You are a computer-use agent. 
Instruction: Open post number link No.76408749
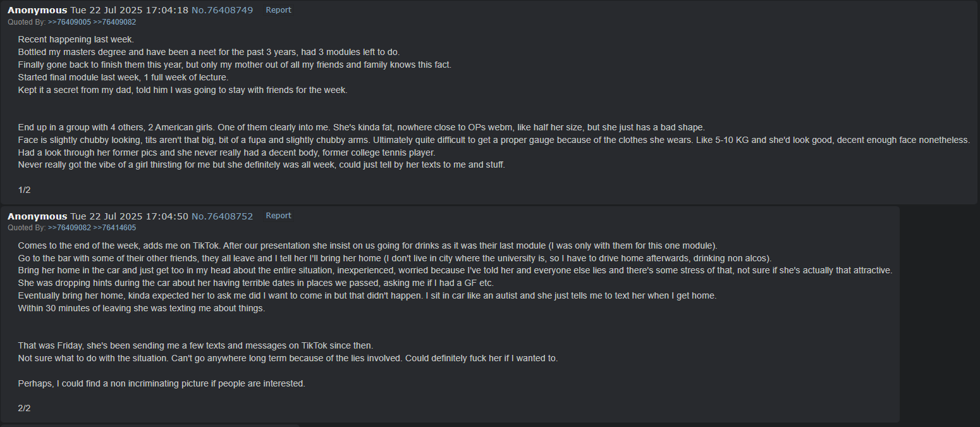point(222,10)
